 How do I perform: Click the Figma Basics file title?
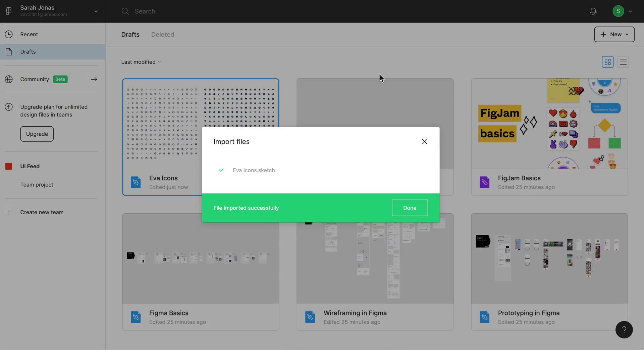(169, 313)
